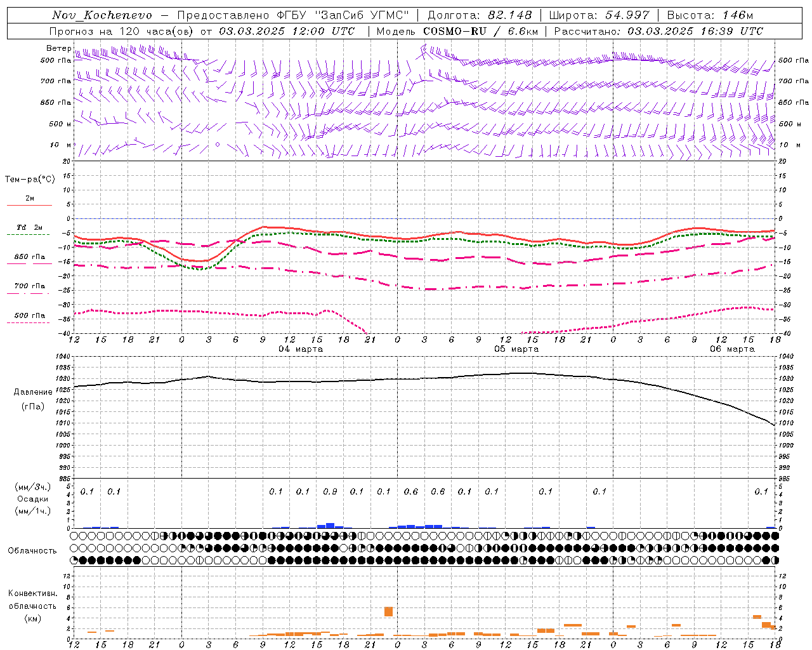Click the tallest blue hourly precipitation bar
Viewport: 812px width, 650px height.
point(330,526)
